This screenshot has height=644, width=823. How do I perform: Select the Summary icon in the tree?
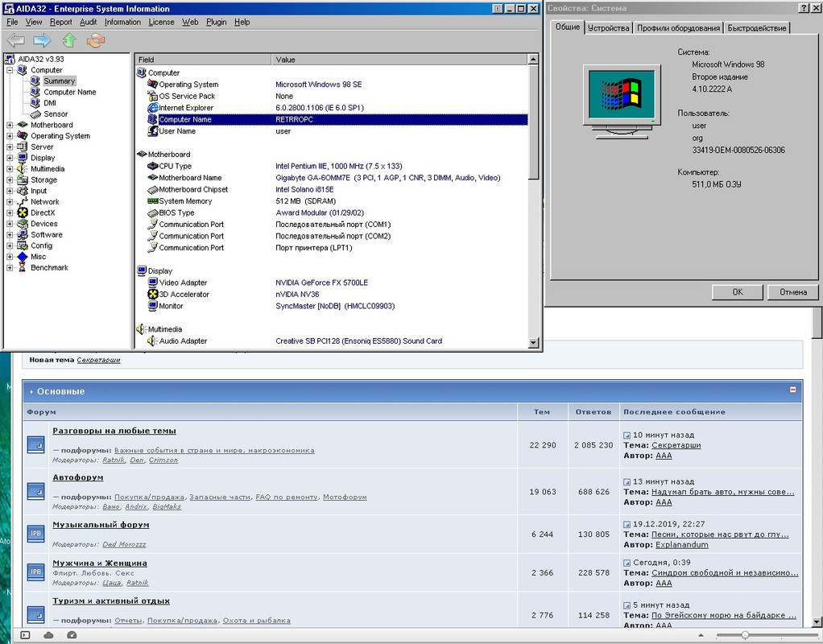[35, 80]
